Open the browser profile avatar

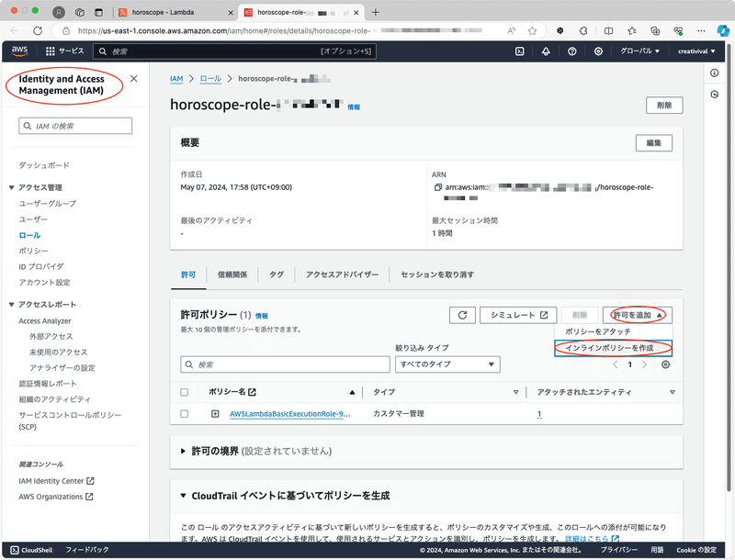[x=59, y=13]
